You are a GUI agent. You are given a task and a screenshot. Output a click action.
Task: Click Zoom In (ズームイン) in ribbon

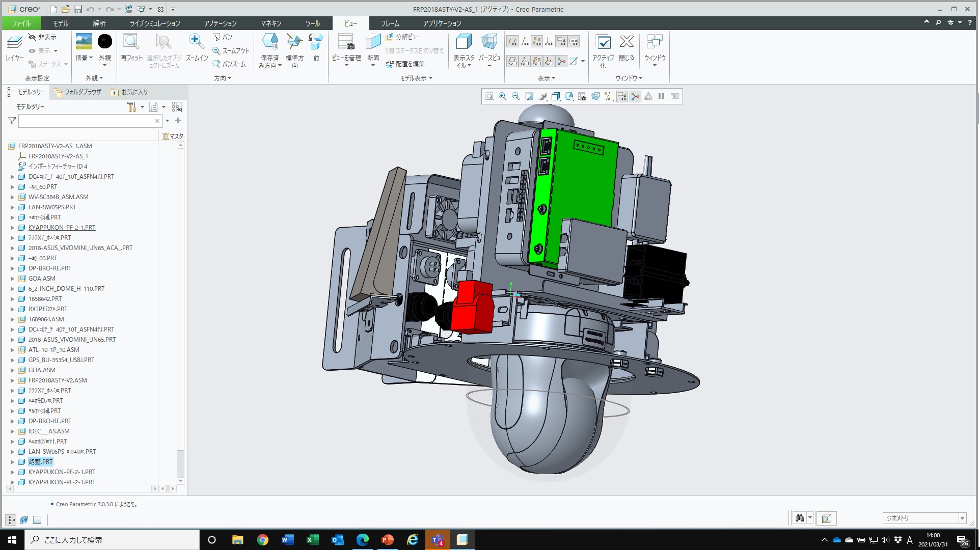pyautogui.click(x=196, y=42)
